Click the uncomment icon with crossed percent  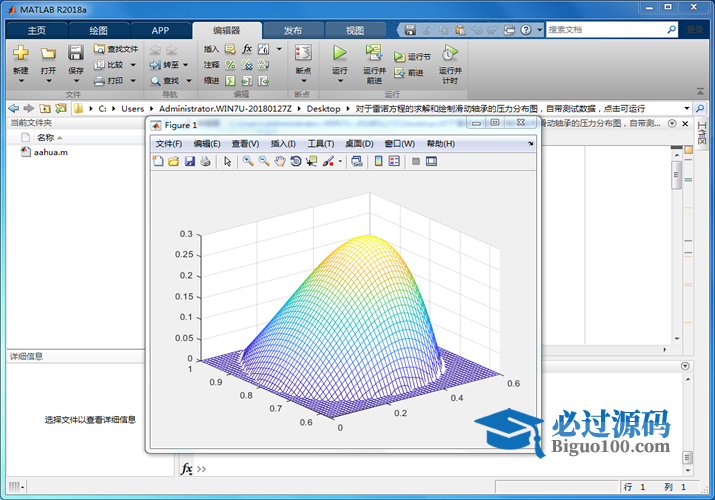247,65
